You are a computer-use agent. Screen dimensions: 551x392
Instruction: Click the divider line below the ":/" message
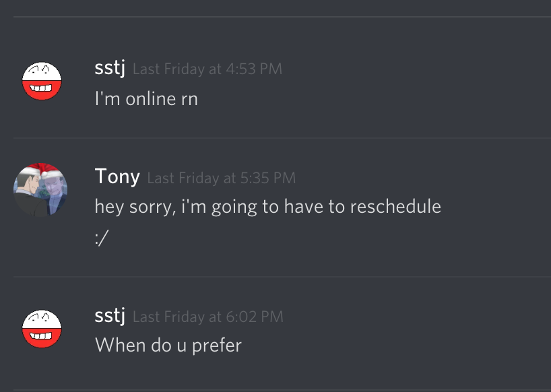(282, 277)
